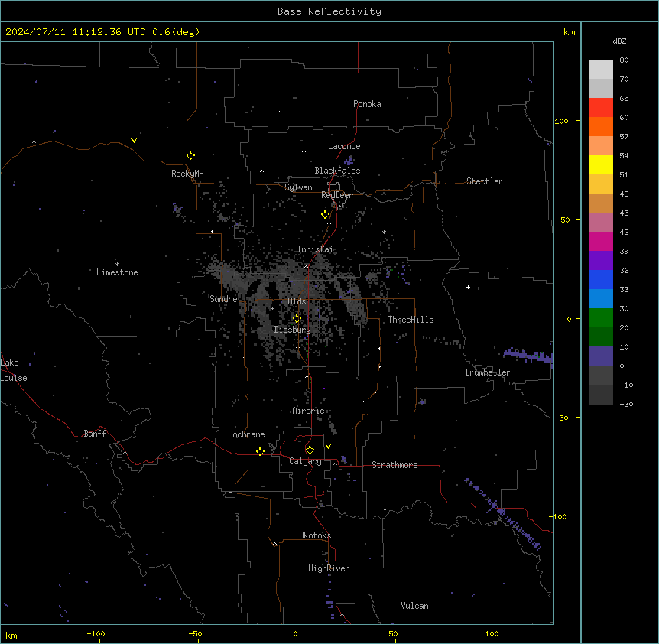The width and height of the screenshot is (659, 644).
Task: Select the 36-33 dBZ blue legend swatch
Action: [601, 279]
